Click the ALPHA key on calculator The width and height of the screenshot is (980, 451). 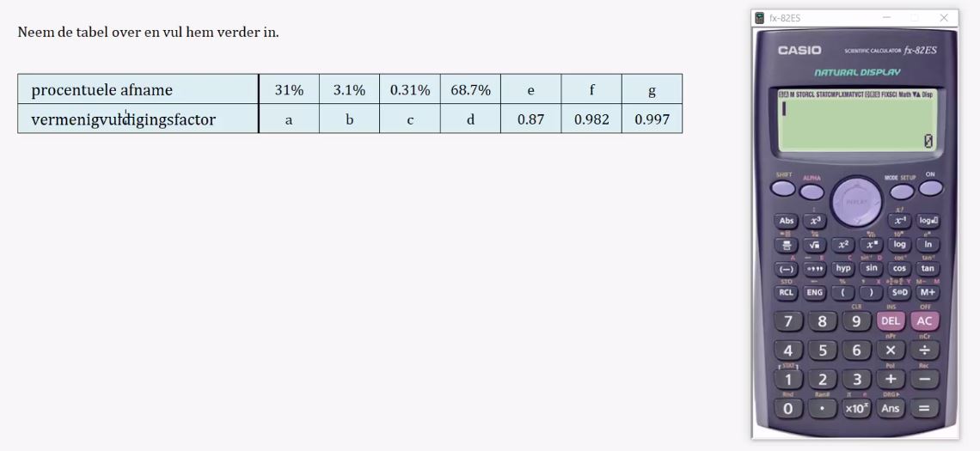pos(812,192)
